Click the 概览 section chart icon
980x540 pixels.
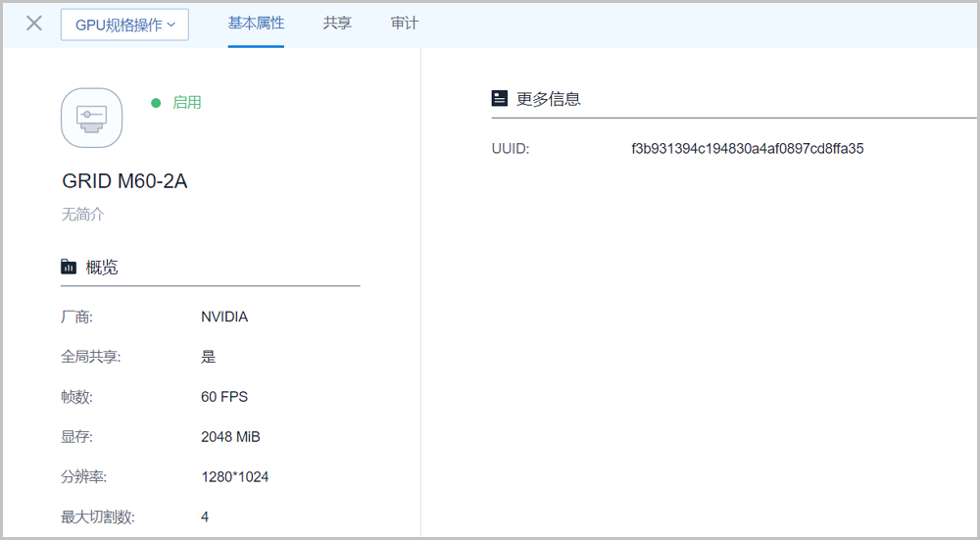tap(69, 267)
